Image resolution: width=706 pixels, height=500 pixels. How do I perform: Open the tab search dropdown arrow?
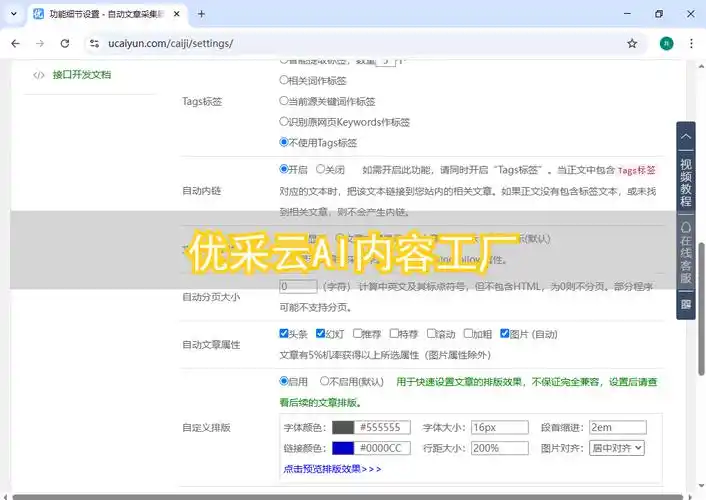pos(14,14)
